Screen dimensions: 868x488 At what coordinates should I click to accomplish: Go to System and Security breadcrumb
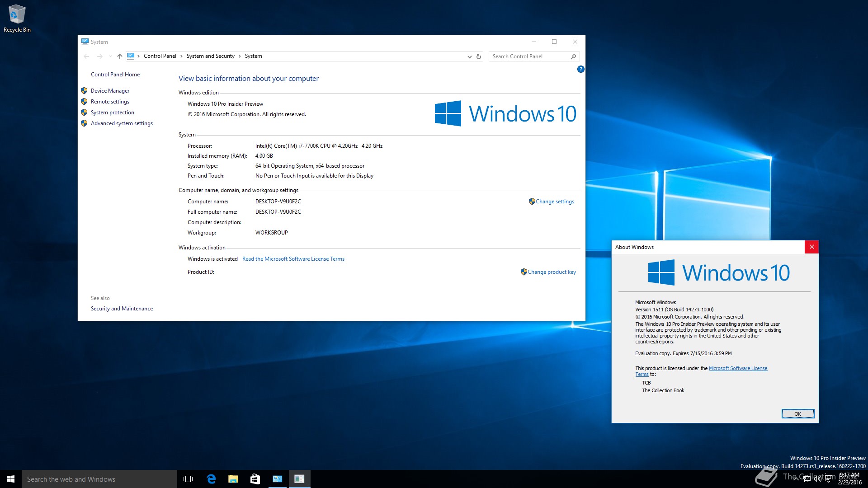(x=210, y=56)
